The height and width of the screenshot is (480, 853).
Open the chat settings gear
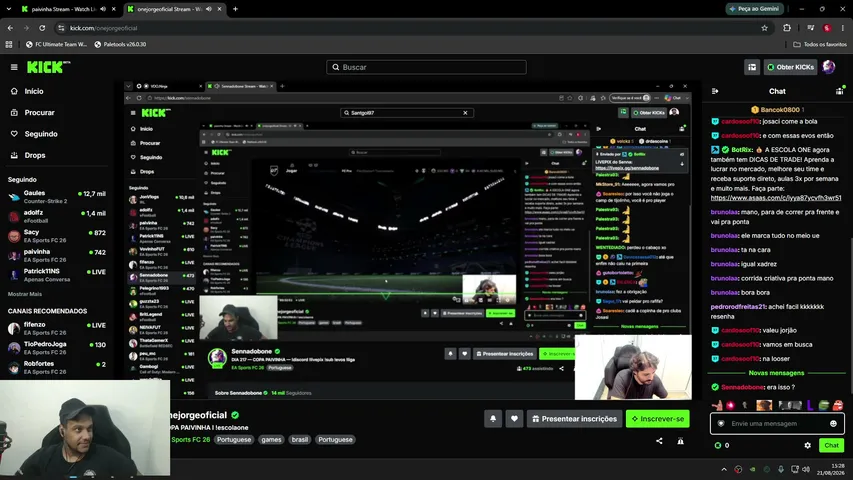pos(808,445)
